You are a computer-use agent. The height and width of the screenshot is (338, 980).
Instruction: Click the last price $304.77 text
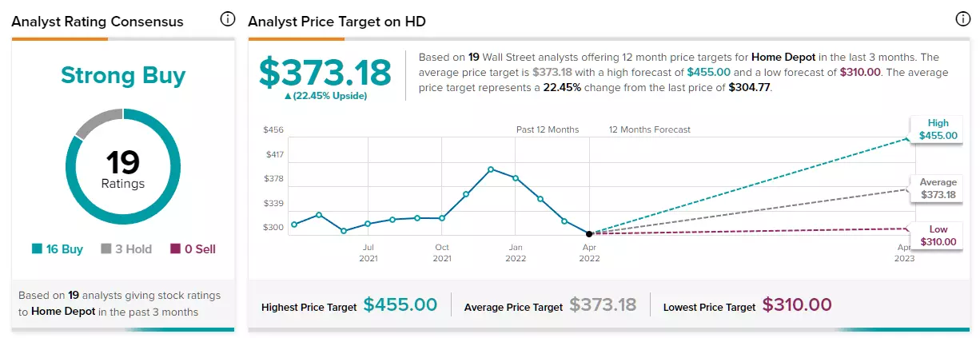pyautogui.click(x=750, y=88)
